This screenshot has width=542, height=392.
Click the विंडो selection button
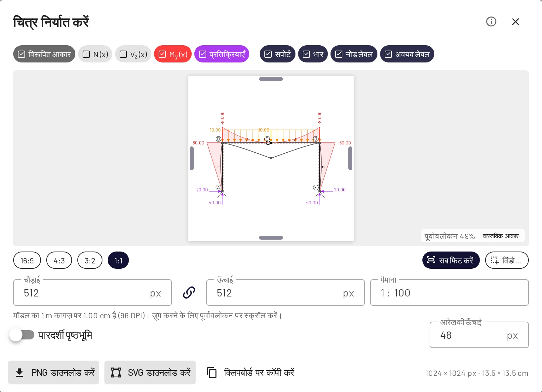507,260
